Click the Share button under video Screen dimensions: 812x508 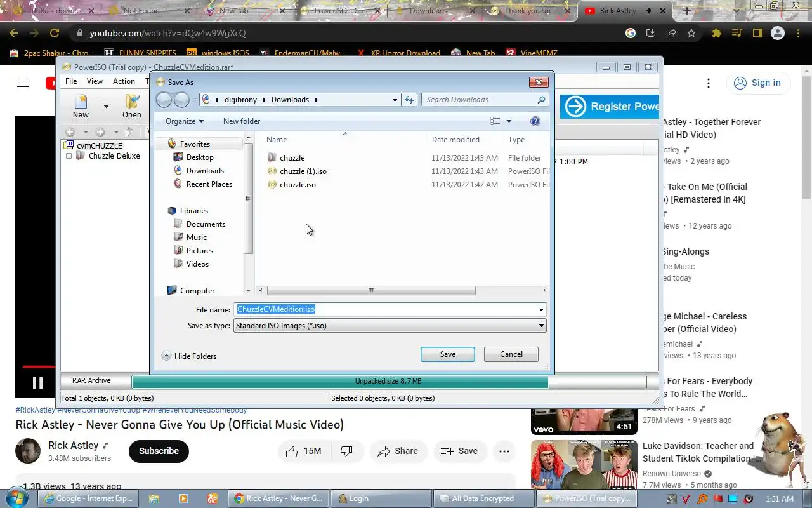coord(397,451)
